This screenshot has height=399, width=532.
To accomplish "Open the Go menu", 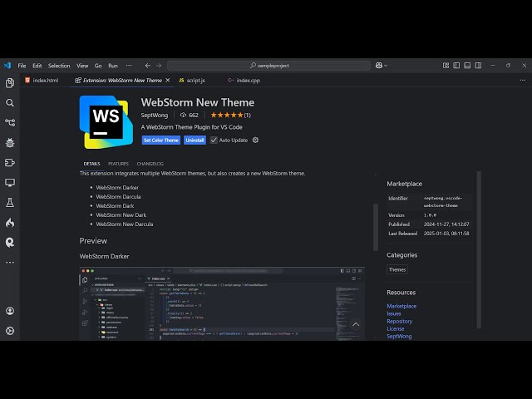I will pyautogui.click(x=98, y=66).
